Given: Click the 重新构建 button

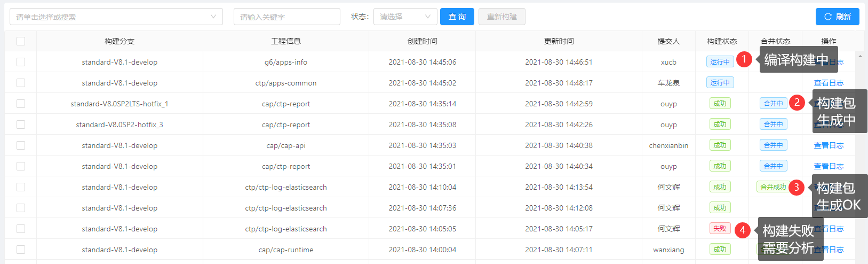Looking at the screenshot, I should click(x=501, y=17).
